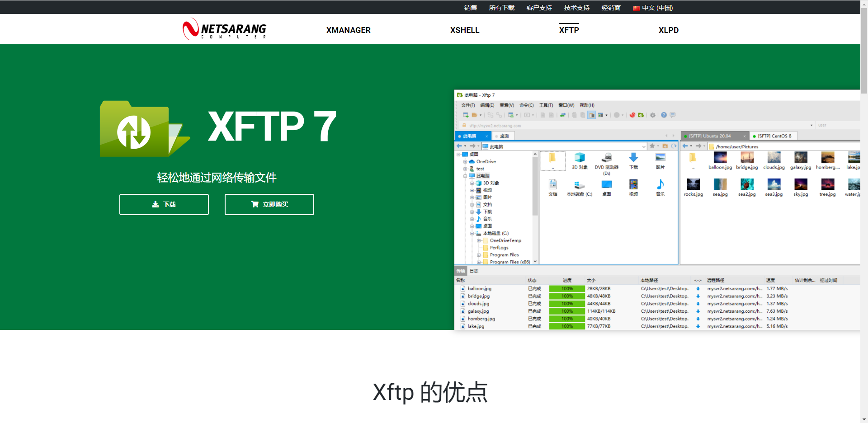Viewport: 868px width, 423px height.
Task: Open the 工具(T) menu in Xftp
Action: tap(546, 105)
